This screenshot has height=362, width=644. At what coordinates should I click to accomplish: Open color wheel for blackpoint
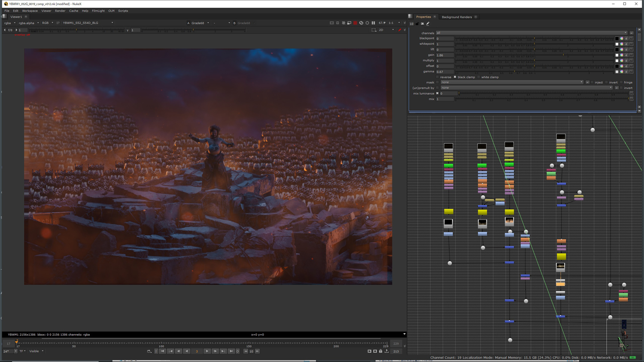tap(622, 39)
